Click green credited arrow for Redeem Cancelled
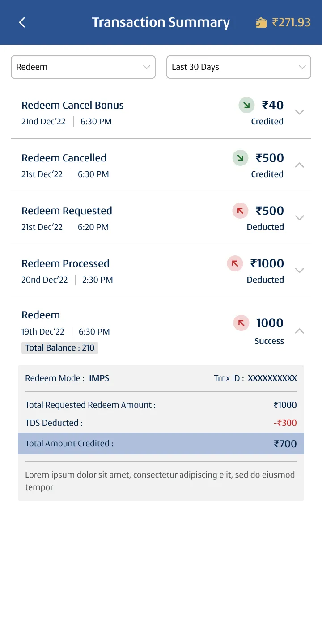 pos(240,158)
